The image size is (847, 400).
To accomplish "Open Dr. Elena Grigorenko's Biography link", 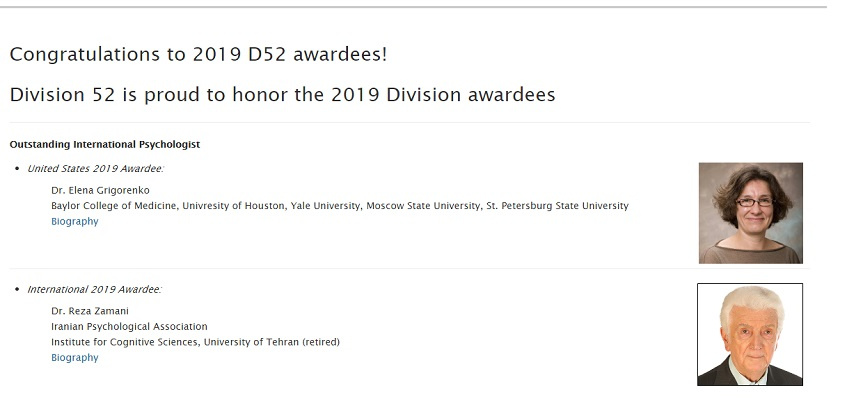I will click(75, 222).
